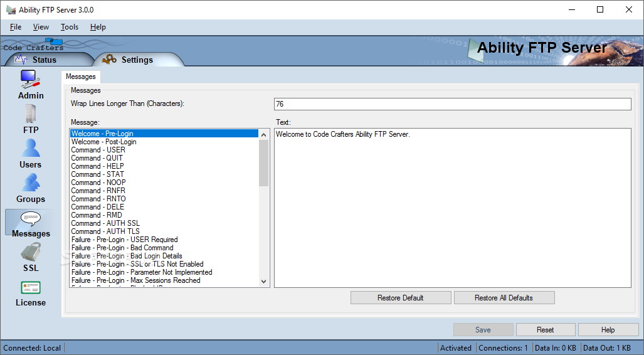Open the File menu

click(16, 27)
